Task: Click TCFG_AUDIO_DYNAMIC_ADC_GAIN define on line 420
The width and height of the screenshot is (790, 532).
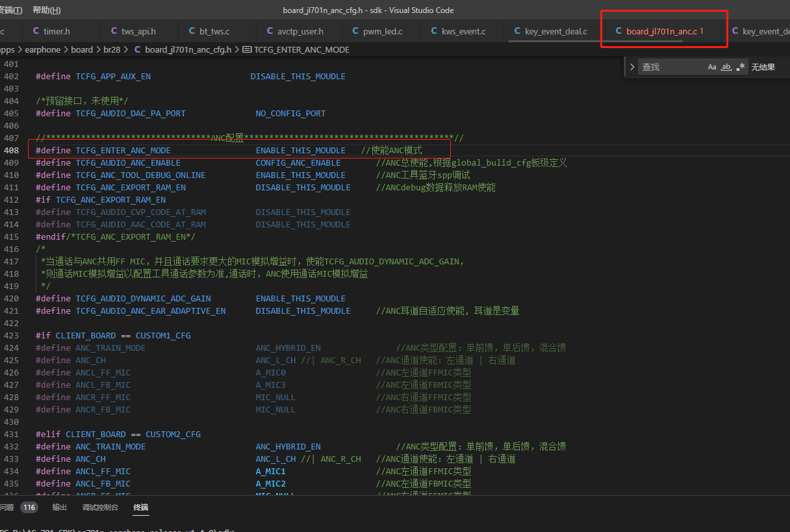Action: 143,299
